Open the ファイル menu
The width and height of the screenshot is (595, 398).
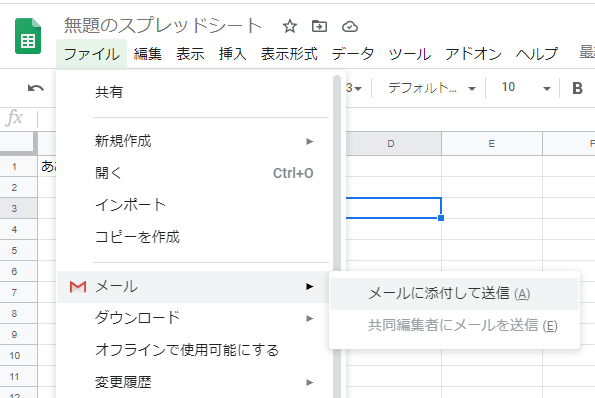[x=91, y=54]
